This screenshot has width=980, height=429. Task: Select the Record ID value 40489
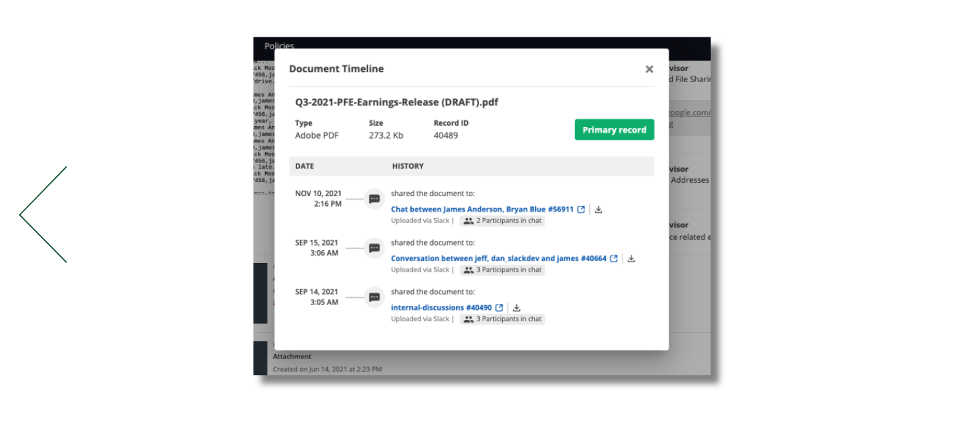446,135
